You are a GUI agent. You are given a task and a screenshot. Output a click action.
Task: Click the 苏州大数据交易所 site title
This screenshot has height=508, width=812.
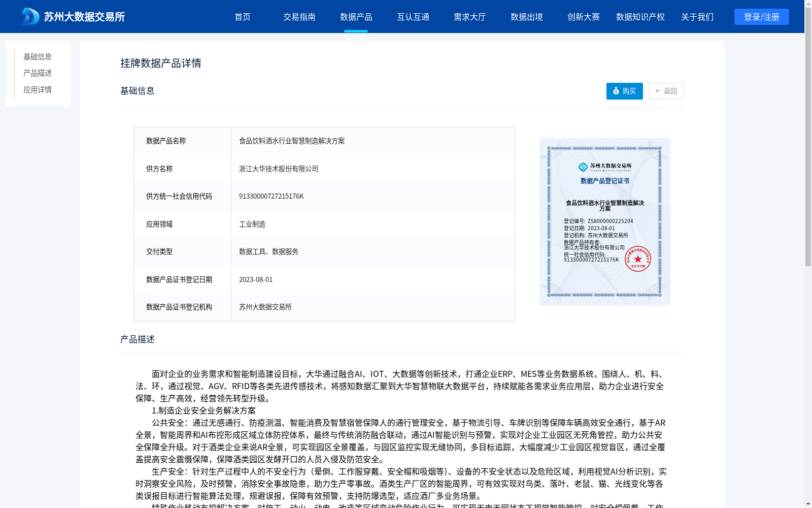84,17
